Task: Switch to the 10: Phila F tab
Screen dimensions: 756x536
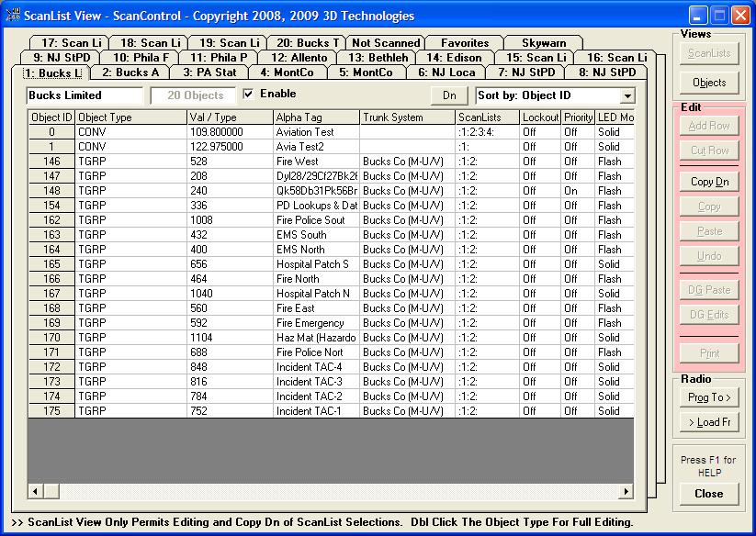Action: (x=141, y=58)
